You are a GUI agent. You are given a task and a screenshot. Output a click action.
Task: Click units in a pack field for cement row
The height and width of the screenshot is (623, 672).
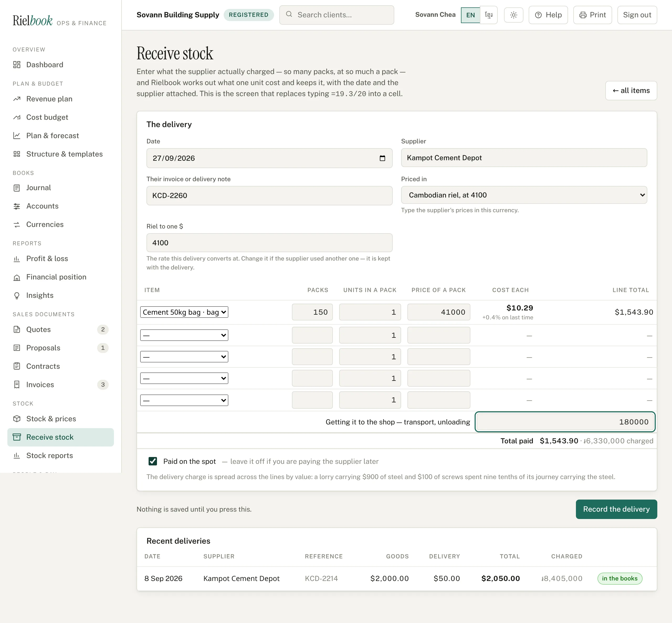[x=370, y=312]
